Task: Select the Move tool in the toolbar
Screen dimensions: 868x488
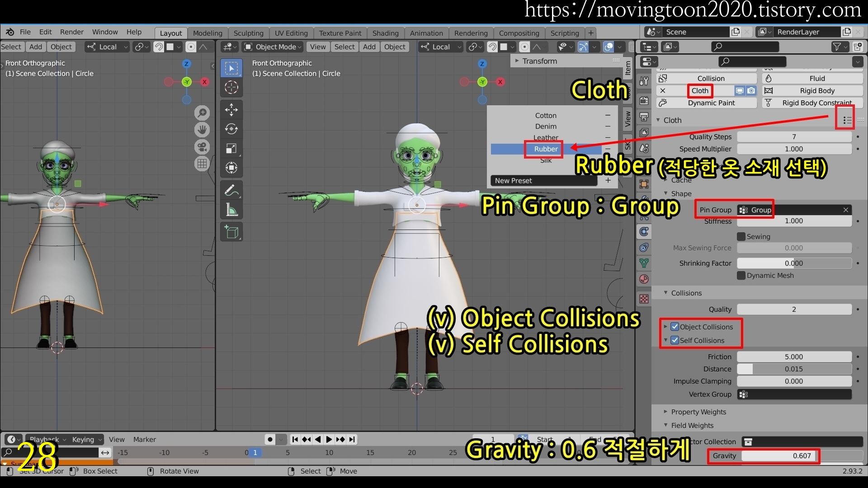Action: pos(231,109)
